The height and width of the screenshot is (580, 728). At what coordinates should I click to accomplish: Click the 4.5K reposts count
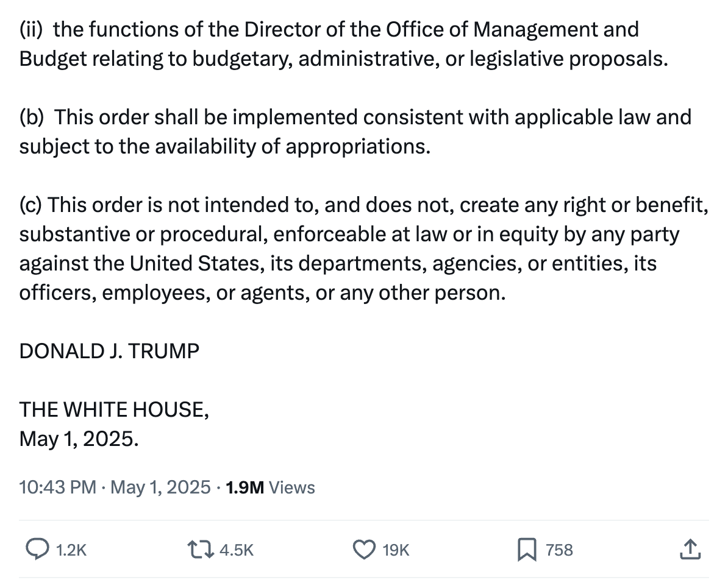pyautogui.click(x=237, y=550)
